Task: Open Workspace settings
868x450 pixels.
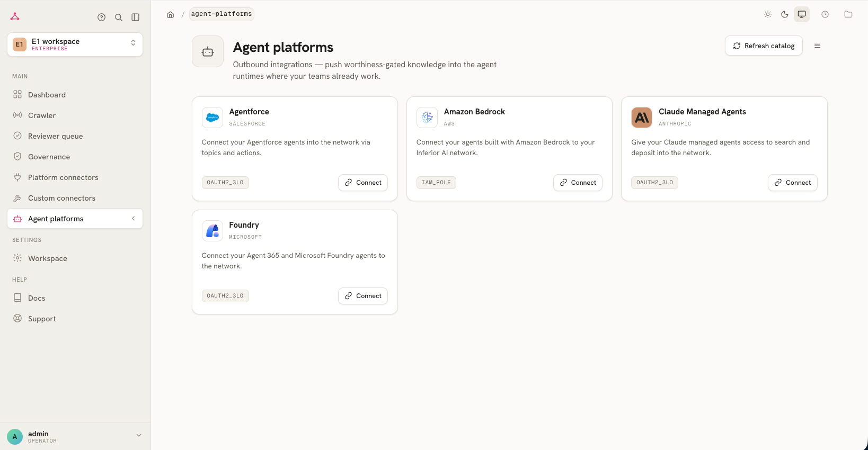Action: (75, 258)
